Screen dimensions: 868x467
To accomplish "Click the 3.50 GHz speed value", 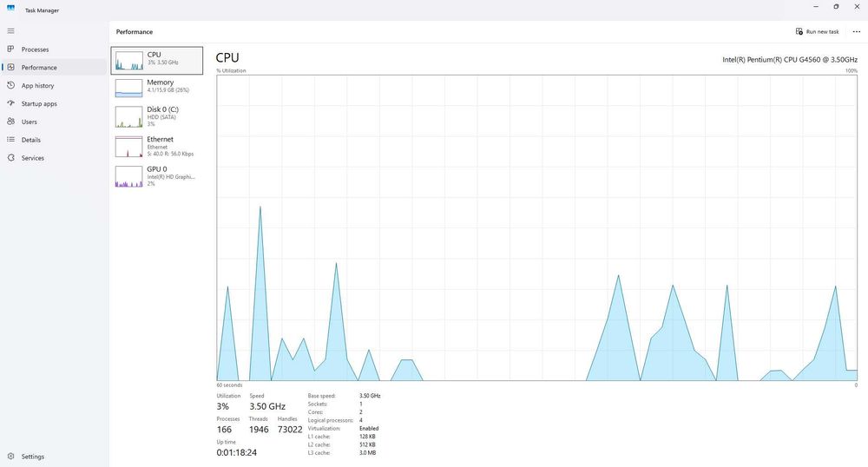I will point(267,406).
